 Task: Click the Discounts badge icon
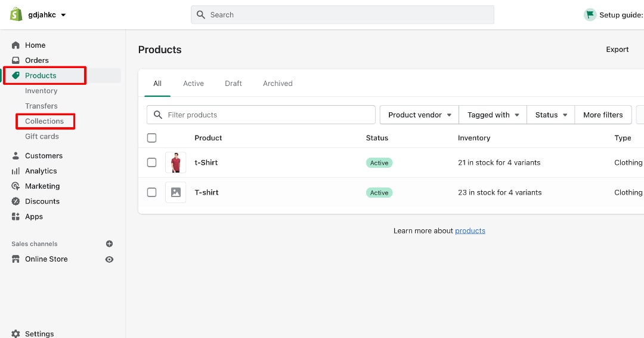point(16,201)
